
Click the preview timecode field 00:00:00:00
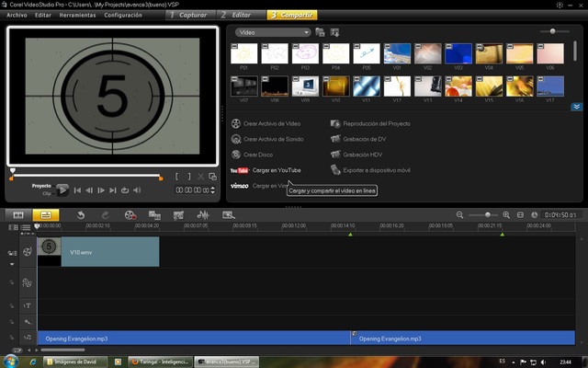pos(192,190)
